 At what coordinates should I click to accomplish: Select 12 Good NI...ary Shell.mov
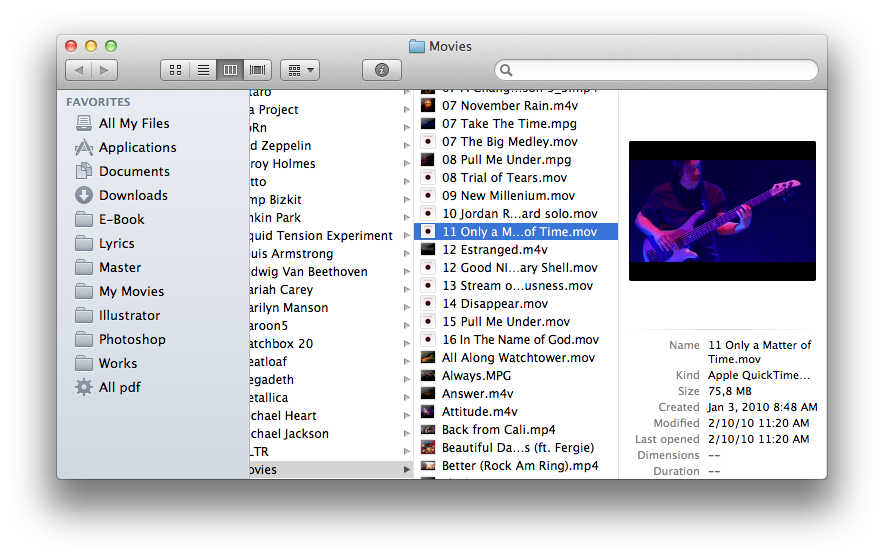coord(516,268)
